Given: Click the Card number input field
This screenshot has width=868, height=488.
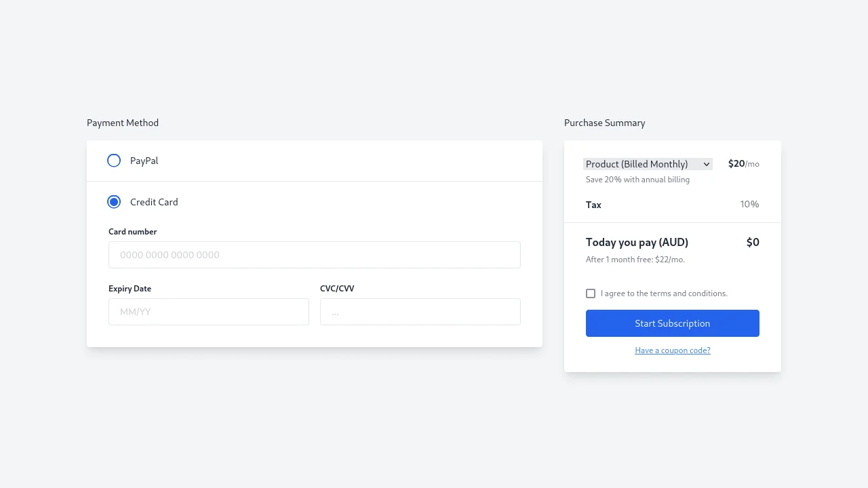Looking at the screenshot, I should (x=314, y=254).
